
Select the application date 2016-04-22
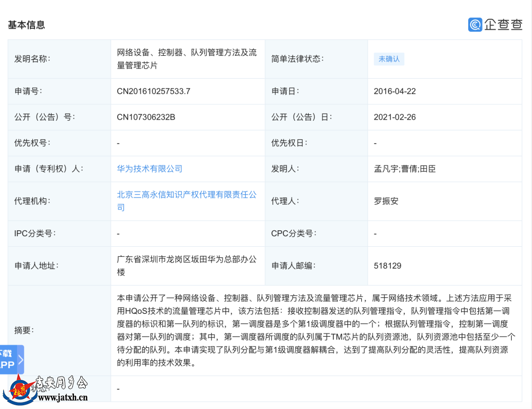(395, 91)
